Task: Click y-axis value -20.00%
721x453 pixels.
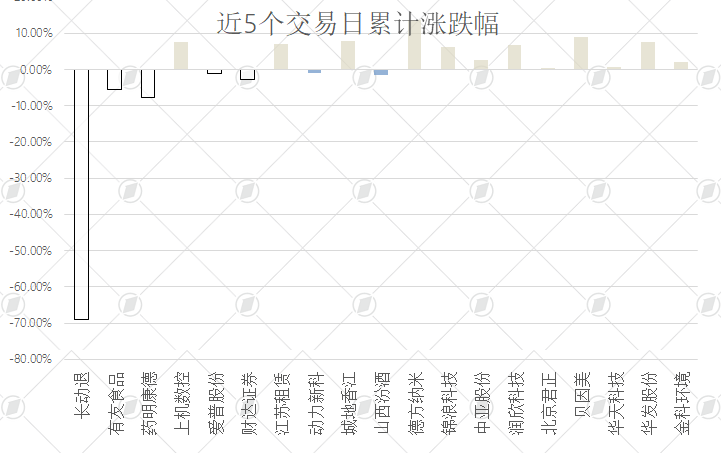Action: [31, 142]
